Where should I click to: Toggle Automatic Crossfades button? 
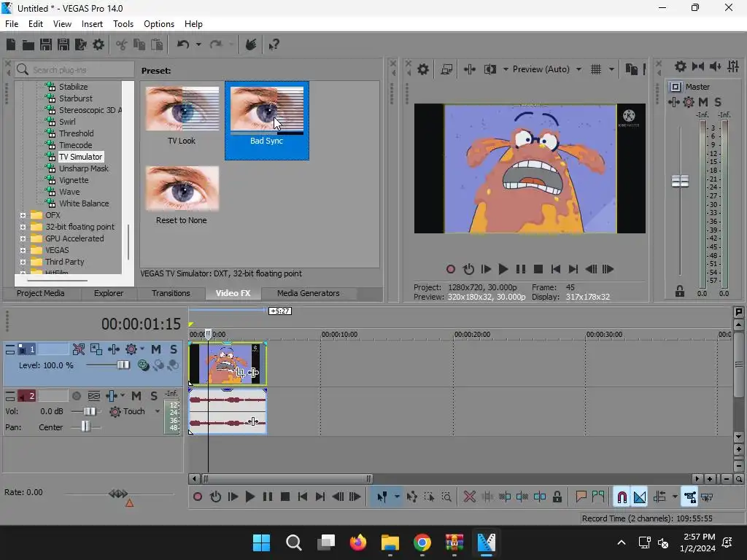click(x=640, y=497)
